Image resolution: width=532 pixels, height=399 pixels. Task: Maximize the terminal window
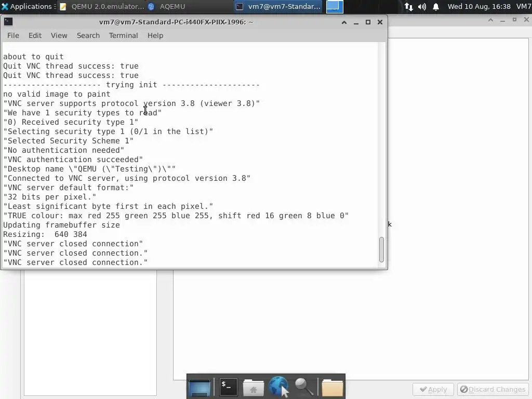tap(368, 22)
